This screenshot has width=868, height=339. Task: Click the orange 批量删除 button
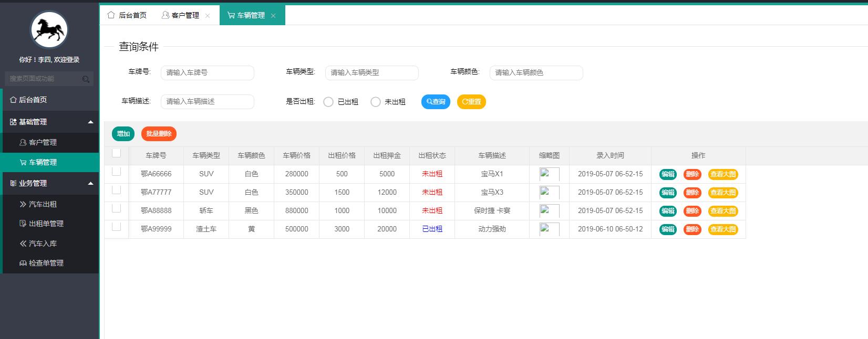tap(159, 134)
